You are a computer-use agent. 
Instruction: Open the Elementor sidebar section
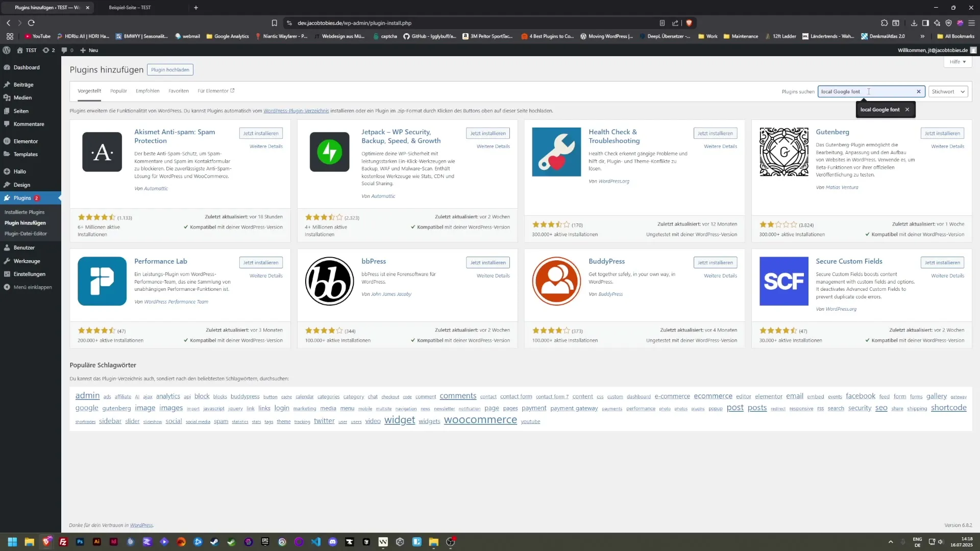pos(26,141)
